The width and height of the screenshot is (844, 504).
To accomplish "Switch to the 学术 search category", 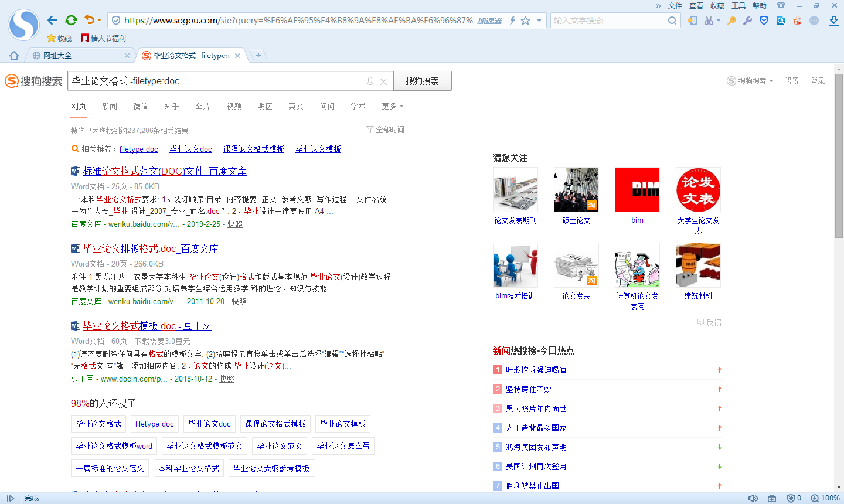I will 358,106.
